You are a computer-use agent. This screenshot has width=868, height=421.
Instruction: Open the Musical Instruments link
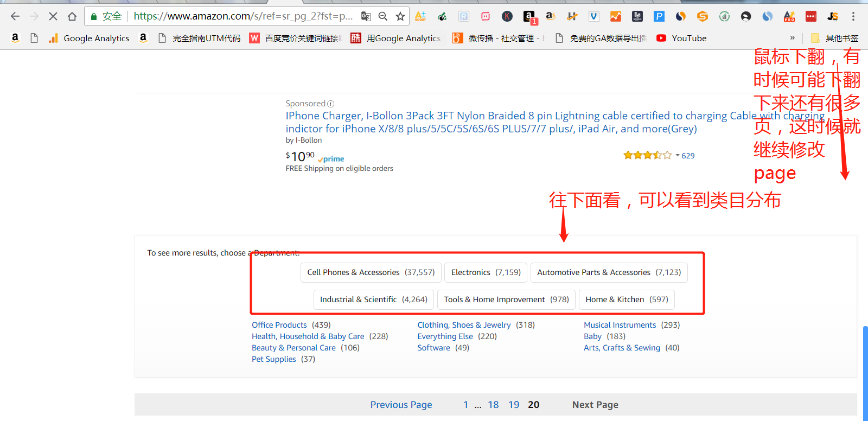(620, 325)
